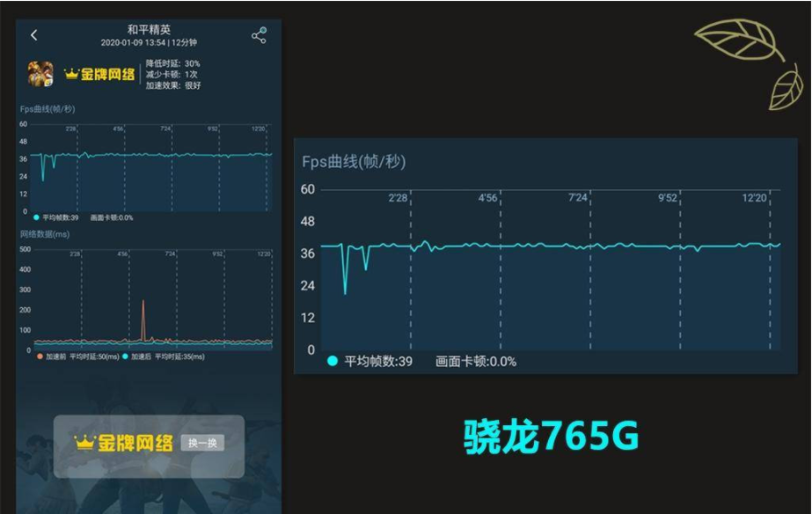Click the 骁龙765G caption
This screenshot has height=514, width=812.
(x=551, y=436)
